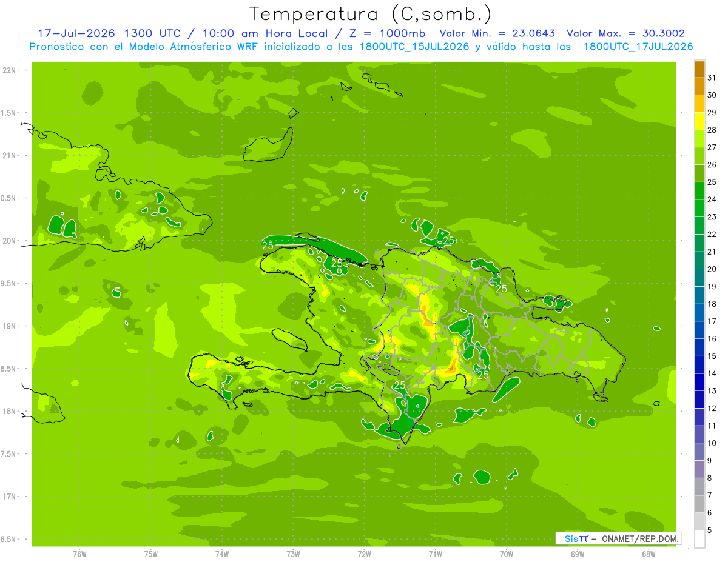This screenshot has height=562, width=728.
Task: Click the latitude label '21N'
Action: pyautogui.click(x=9, y=155)
